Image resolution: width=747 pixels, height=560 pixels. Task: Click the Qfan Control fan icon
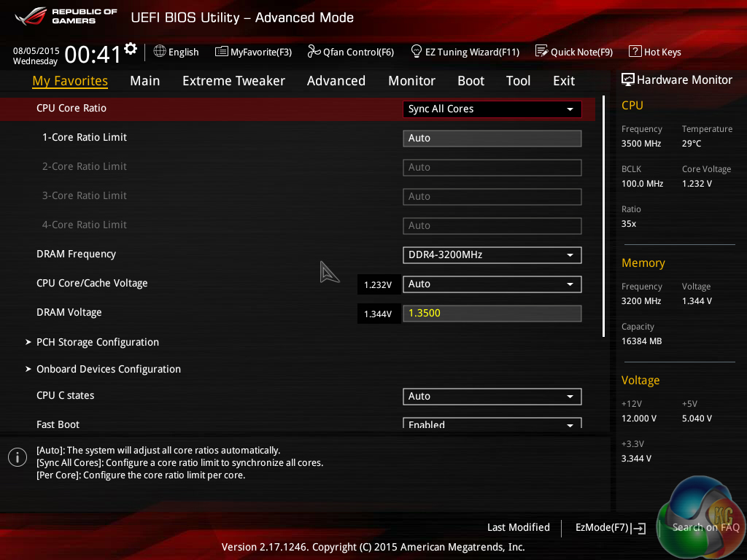(x=314, y=52)
